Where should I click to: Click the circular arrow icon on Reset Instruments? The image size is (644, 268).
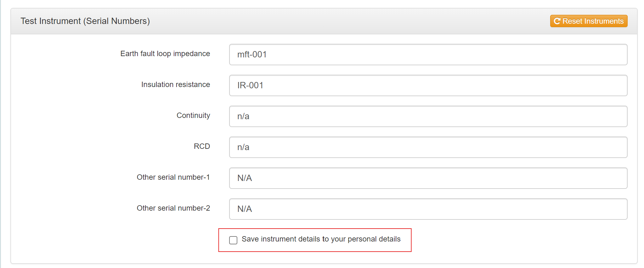[x=557, y=21]
